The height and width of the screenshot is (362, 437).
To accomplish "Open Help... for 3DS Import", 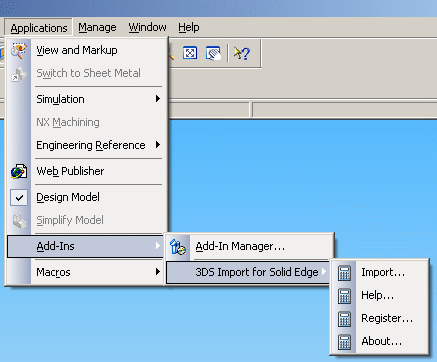I will [379, 296].
